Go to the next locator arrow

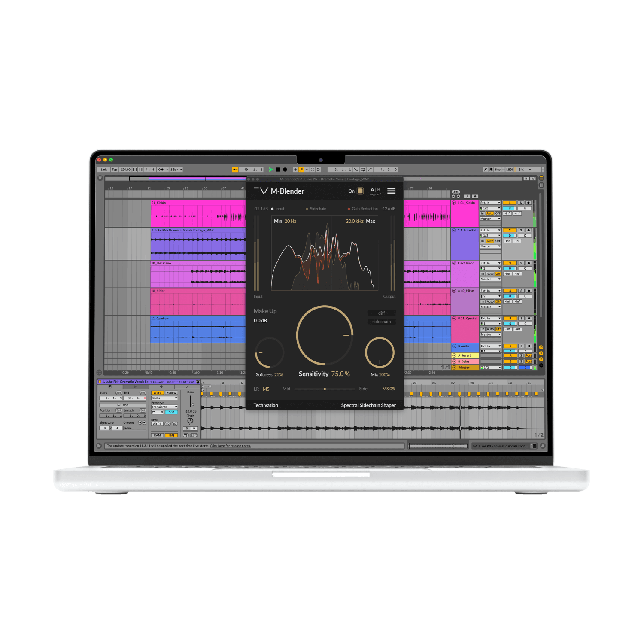[x=458, y=196]
